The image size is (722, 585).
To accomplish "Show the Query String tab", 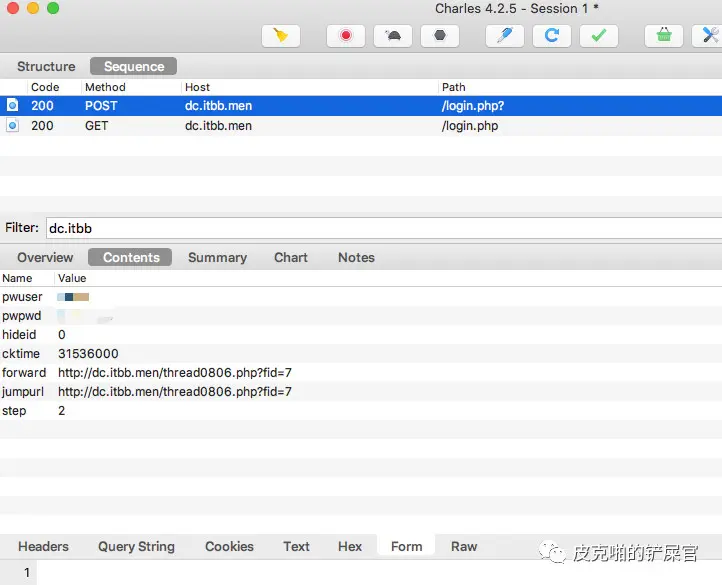I will tap(136, 546).
